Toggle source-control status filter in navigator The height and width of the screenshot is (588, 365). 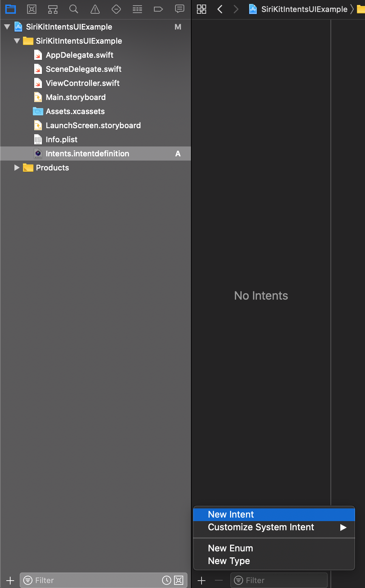coord(179,580)
